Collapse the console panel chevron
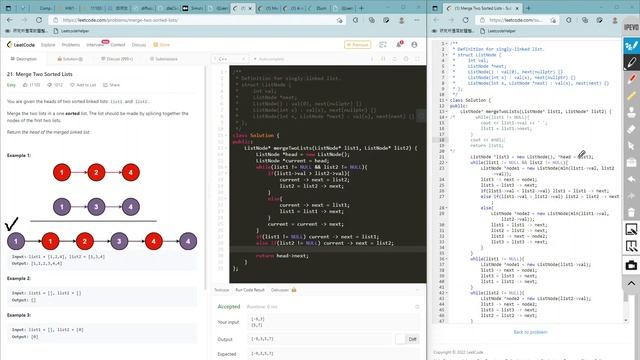 pyautogui.click(x=417, y=290)
